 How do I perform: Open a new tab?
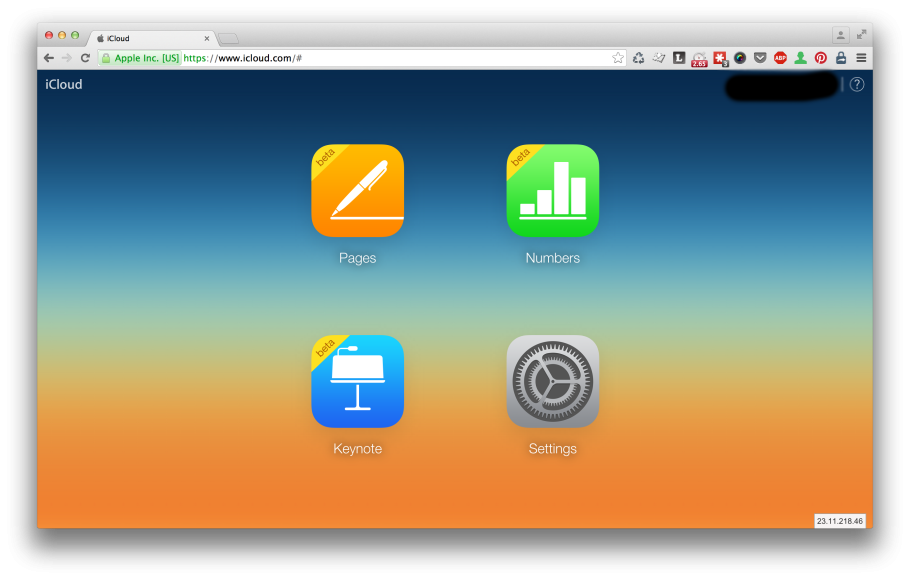(x=228, y=38)
